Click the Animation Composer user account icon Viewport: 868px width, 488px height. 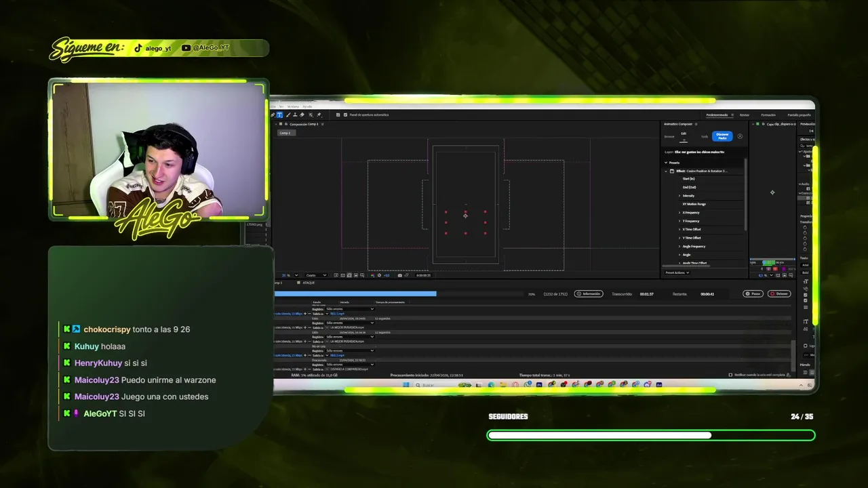click(x=740, y=136)
